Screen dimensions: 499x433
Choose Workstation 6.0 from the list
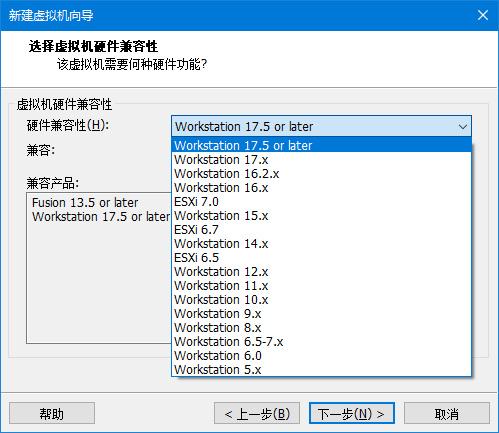[x=321, y=356]
